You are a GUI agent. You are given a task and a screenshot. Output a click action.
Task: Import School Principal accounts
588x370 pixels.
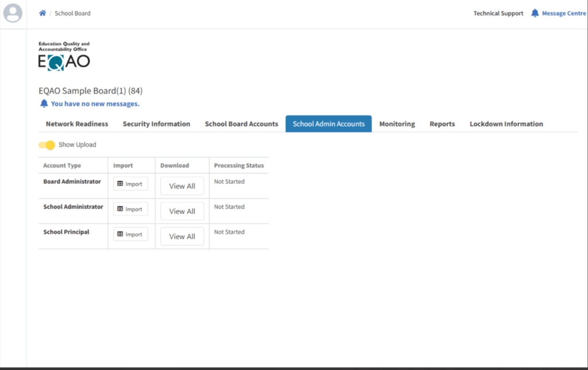[130, 234]
